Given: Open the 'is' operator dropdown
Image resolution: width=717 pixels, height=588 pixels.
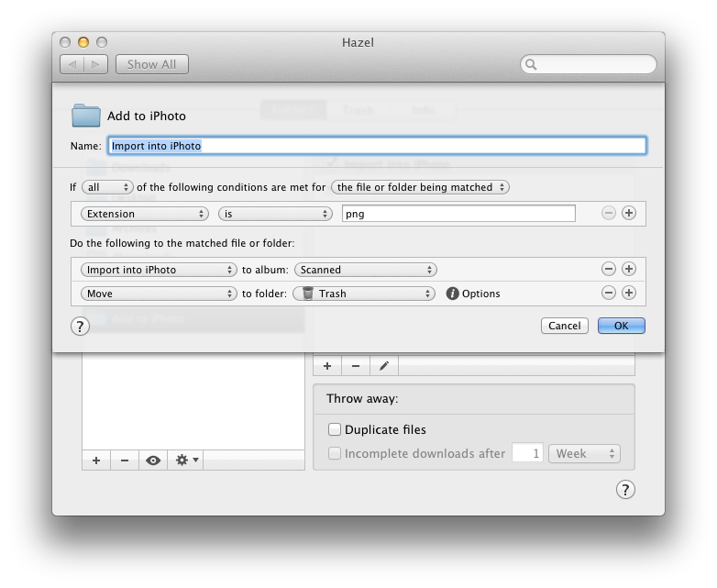Looking at the screenshot, I should (275, 214).
